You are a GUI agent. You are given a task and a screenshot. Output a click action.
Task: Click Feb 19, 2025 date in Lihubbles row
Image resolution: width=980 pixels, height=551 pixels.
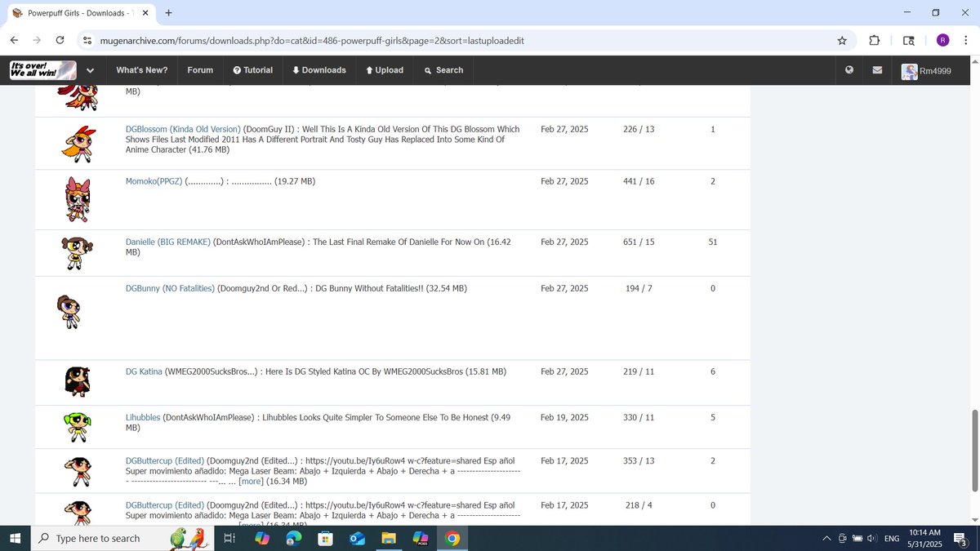[x=564, y=417]
